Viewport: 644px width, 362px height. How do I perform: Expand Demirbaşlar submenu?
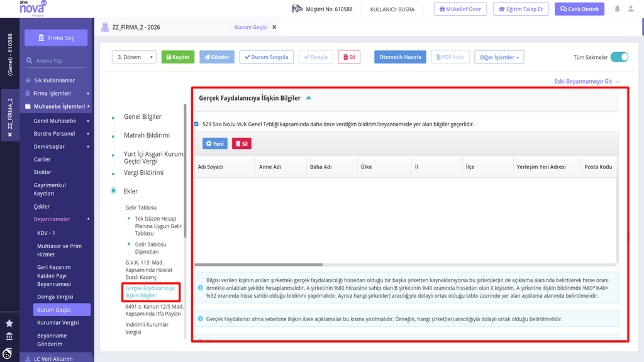point(88,146)
